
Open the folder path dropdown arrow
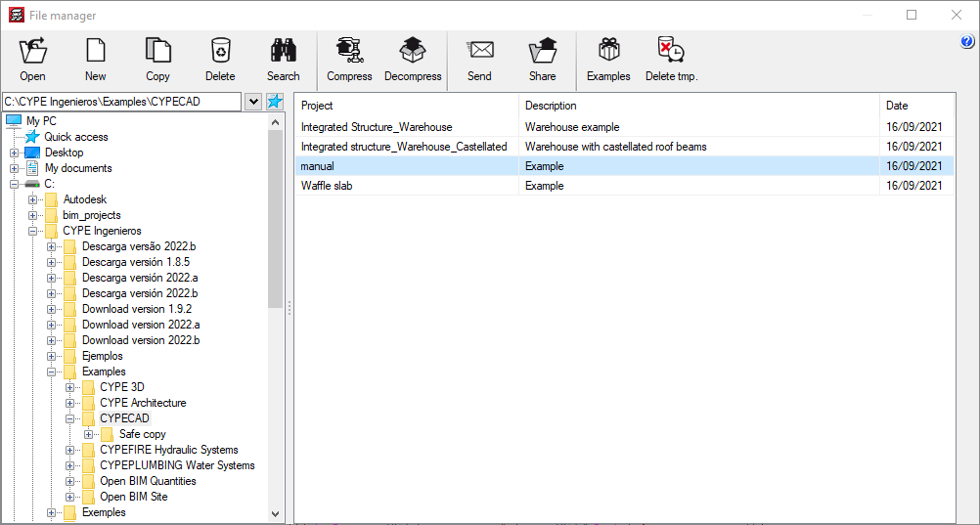253,102
